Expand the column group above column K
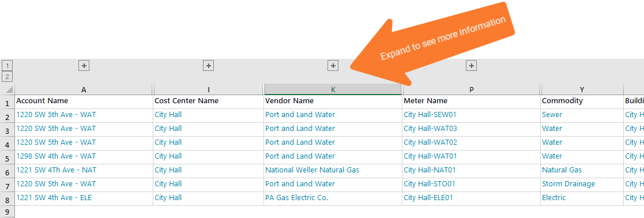This screenshot has height=218, width=644. coord(333,65)
